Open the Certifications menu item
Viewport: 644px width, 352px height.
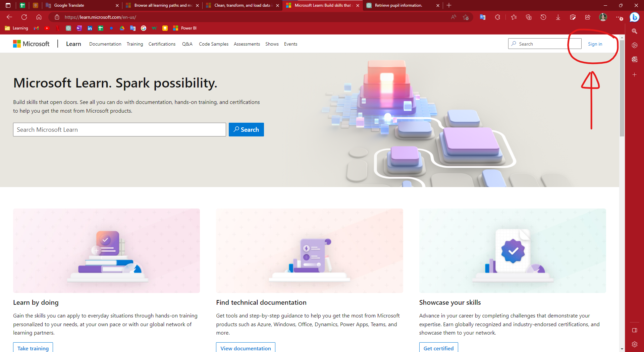click(162, 44)
